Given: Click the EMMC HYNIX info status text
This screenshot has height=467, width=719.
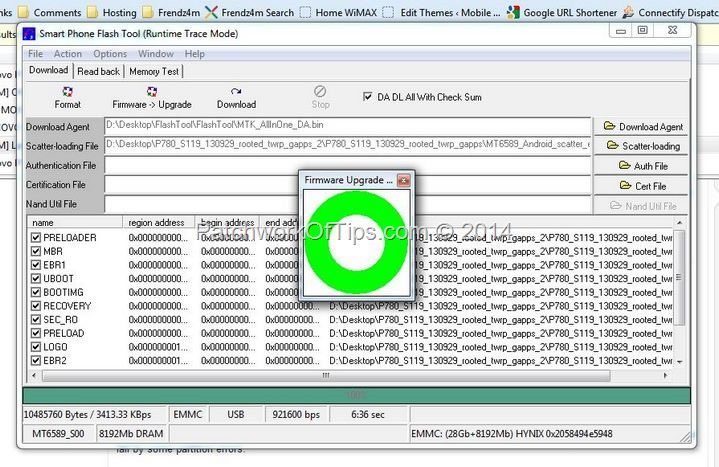Looking at the screenshot, I should click(x=512, y=434).
